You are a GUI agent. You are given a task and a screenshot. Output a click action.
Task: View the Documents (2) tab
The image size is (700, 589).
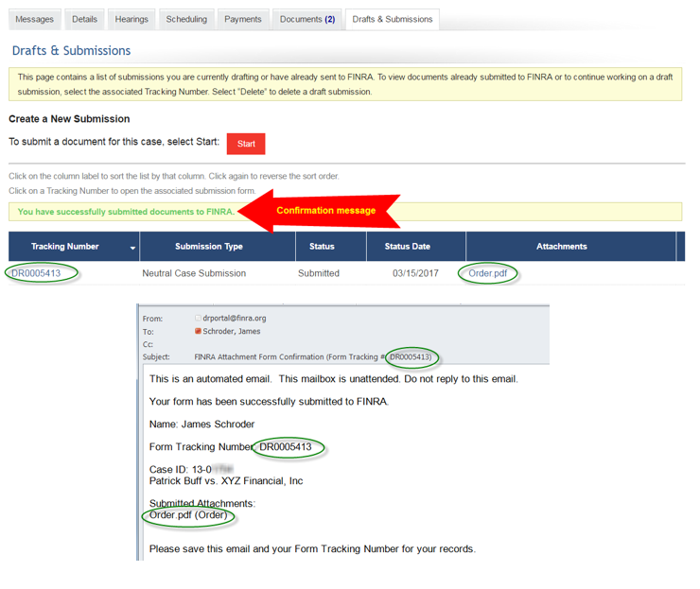pyautogui.click(x=307, y=19)
